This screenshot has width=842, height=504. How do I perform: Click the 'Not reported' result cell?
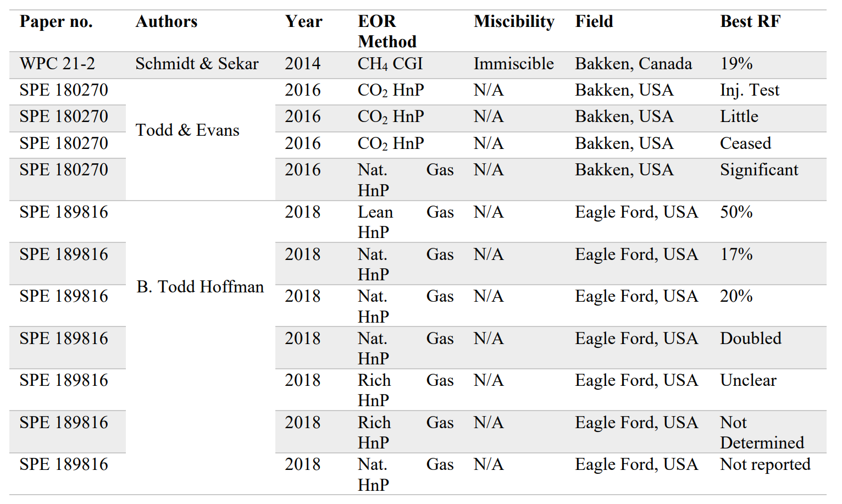pos(765,465)
